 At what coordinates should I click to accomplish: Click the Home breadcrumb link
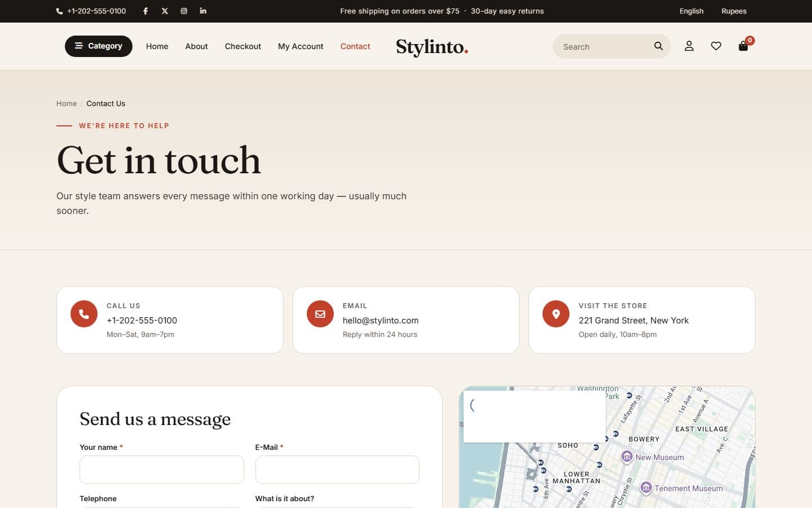67,103
